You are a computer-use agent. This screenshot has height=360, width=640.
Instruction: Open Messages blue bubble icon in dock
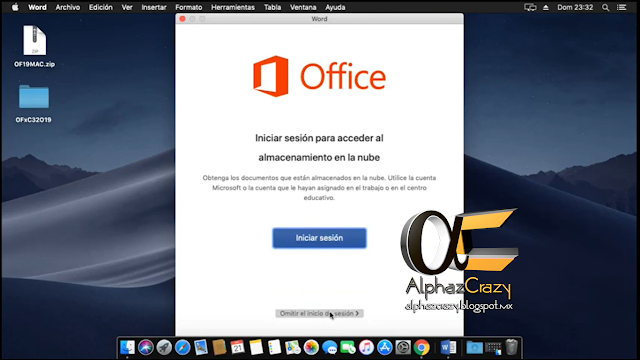pyautogui.click(x=329, y=347)
